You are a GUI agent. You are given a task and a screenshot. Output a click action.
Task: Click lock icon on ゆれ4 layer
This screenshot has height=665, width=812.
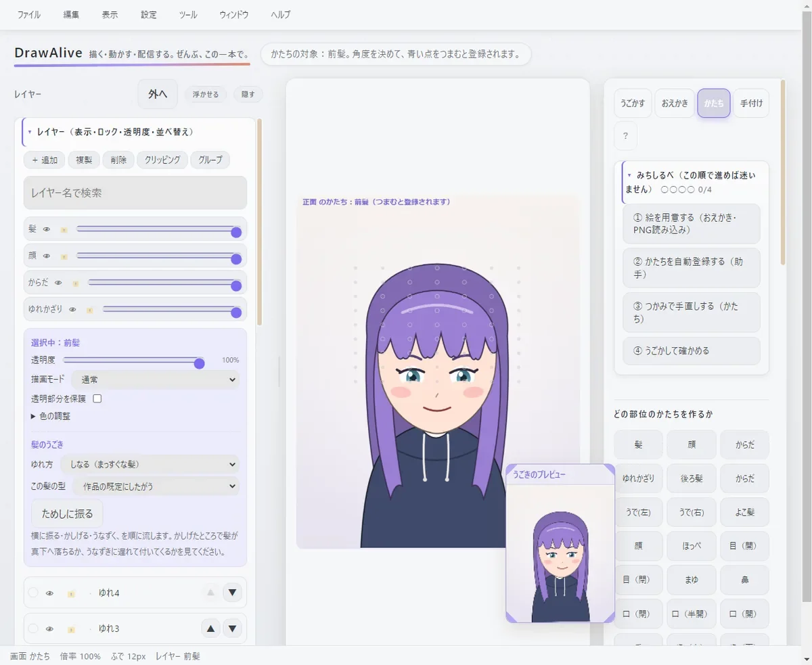[x=70, y=593]
